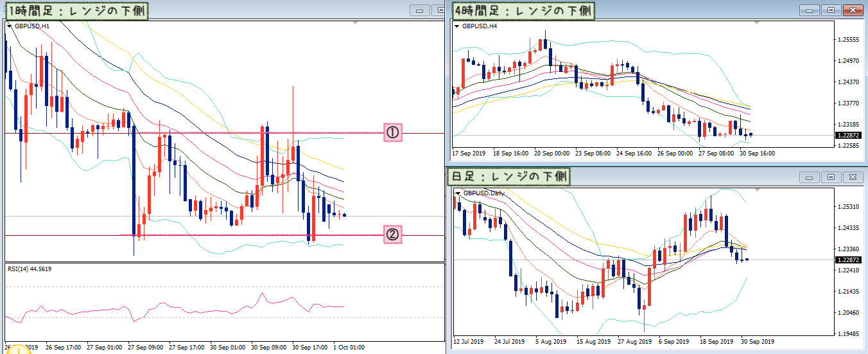Click the 6 Sep 2019 label on Daily time axis
The image size is (868, 354).
coord(674,342)
